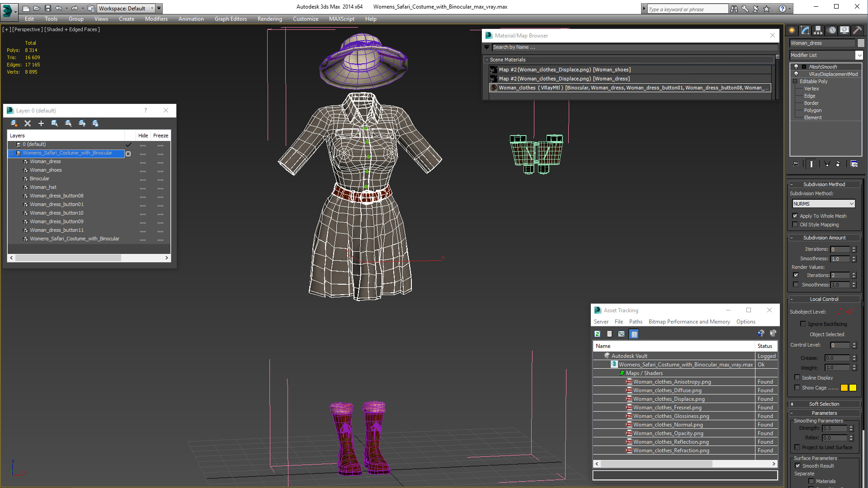Open the Utilities hammer panel tab
The width and height of the screenshot is (868, 488).
(857, 30)
